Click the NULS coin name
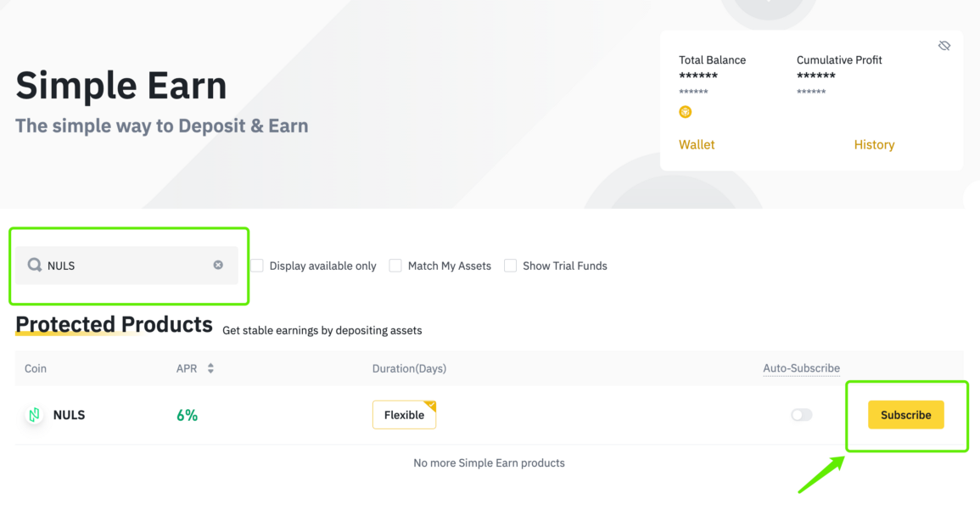The width and height of the screenshot is (980, 510). click(69, 415)
